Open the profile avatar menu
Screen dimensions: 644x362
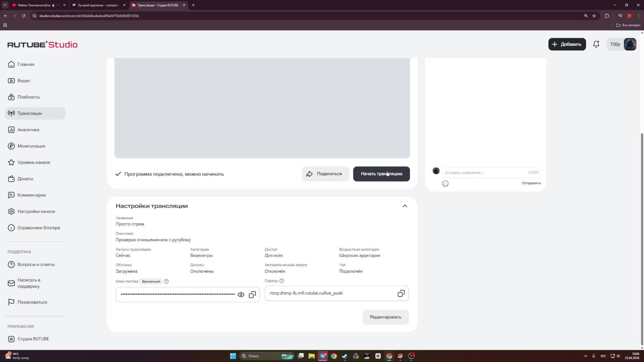point(630,44)
